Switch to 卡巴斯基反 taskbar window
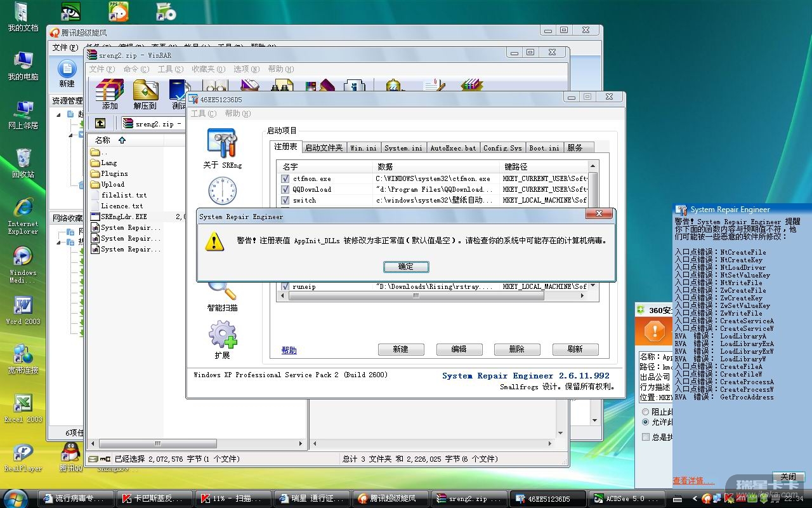This screenshot has height=508, width=812. [155, 498]
